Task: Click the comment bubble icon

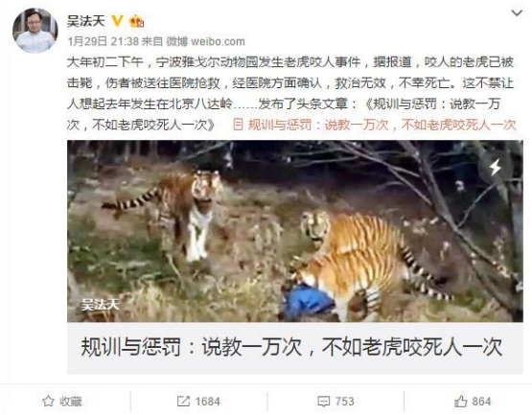Action: click(323, 402)
